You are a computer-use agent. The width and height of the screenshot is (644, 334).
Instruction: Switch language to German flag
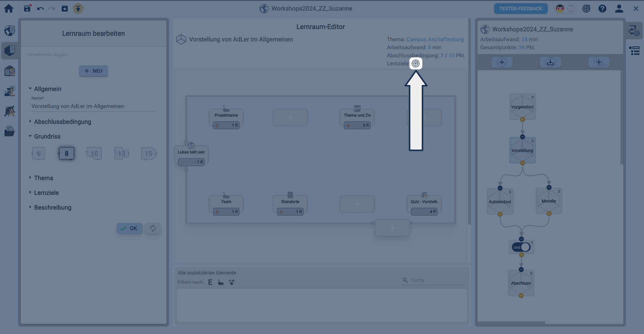(x=559, y=9)
